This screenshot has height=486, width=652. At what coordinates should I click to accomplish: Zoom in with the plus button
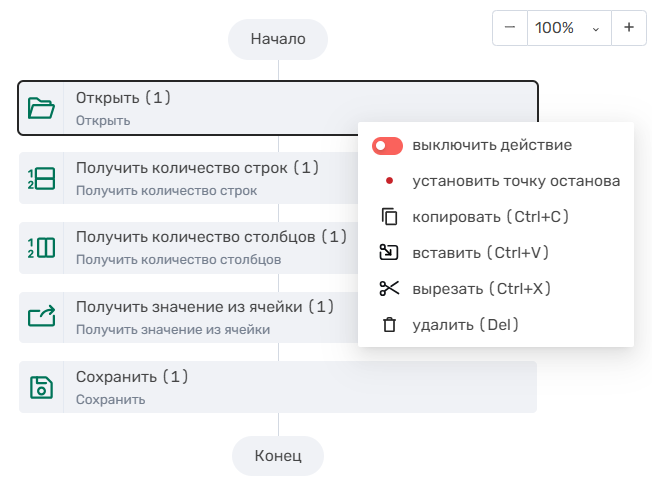point(629,28)
